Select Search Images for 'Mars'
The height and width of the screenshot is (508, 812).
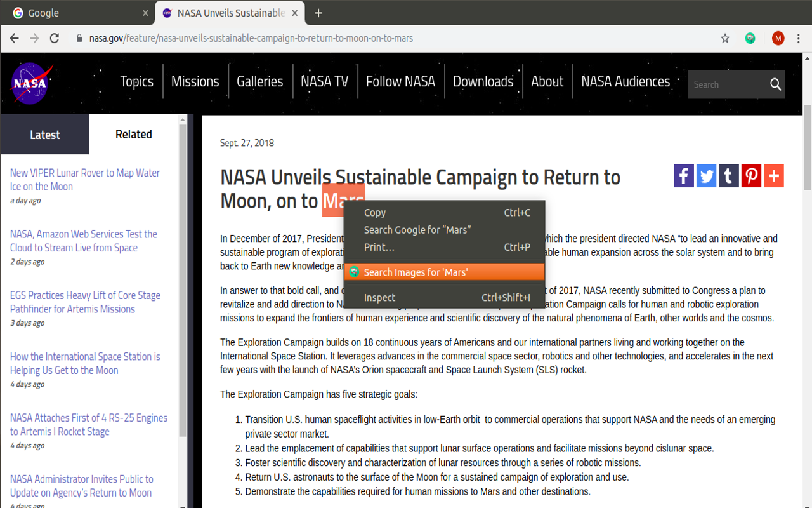click(x=444, y=272)
